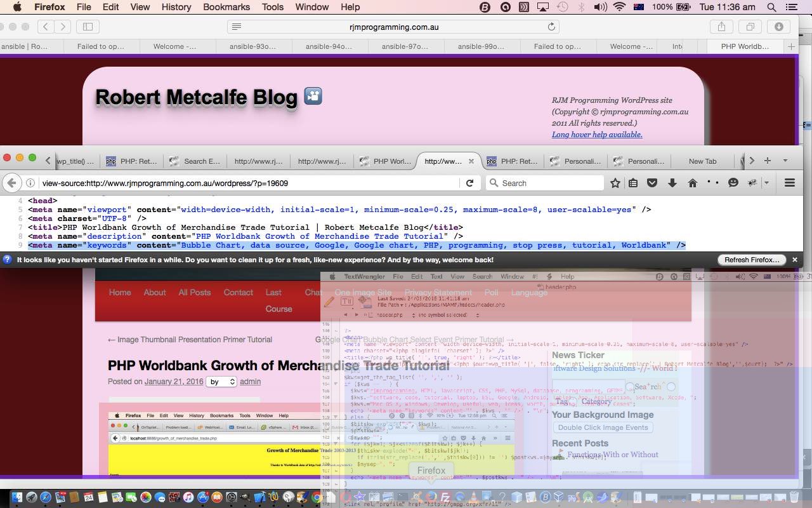Viewport: 812px width, 508px height.
Task: Focus the Firefox Search box
Action: point(545,183)
